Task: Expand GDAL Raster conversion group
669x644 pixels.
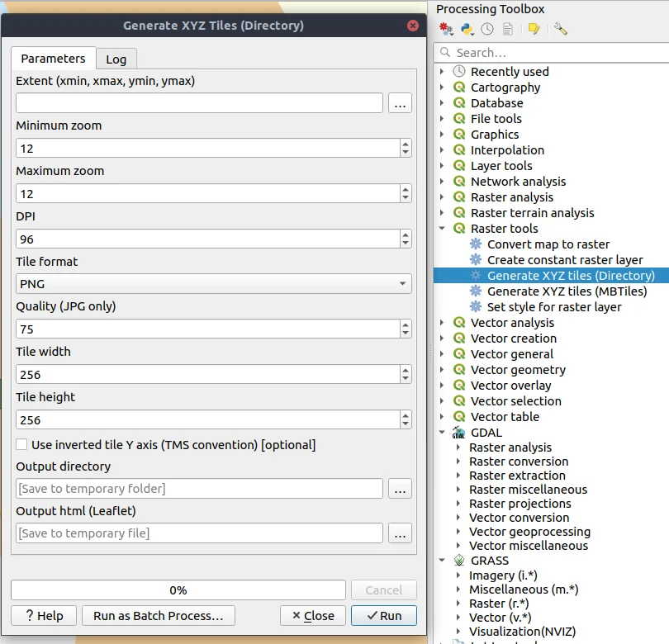Action: [x=458, y=462]
